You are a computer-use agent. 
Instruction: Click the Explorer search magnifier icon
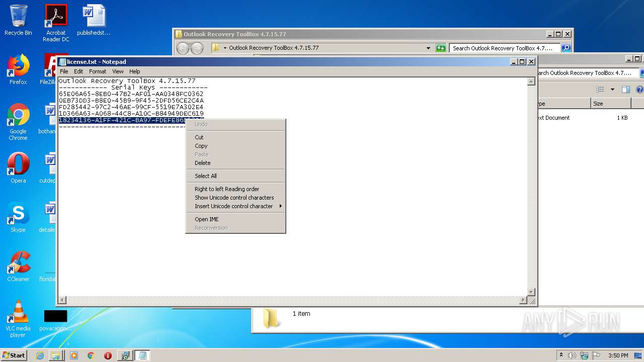point(566,48)
